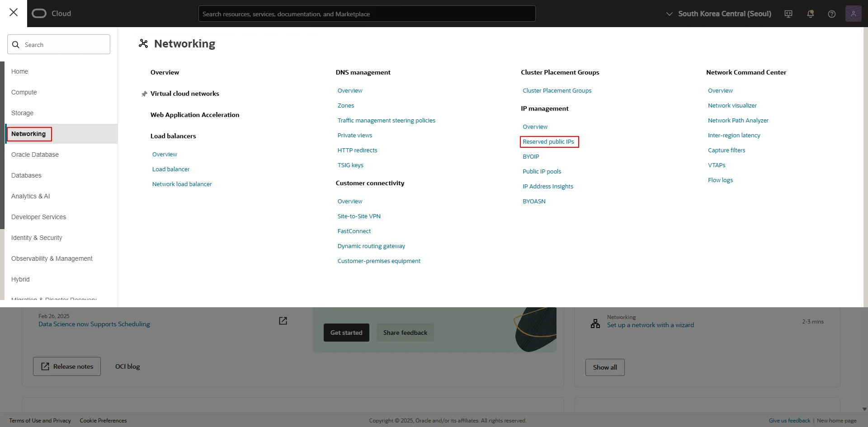The width and height of the screenshot is (868, 427).
Task: Open TSIG keys
Action: tap(350, 165)
